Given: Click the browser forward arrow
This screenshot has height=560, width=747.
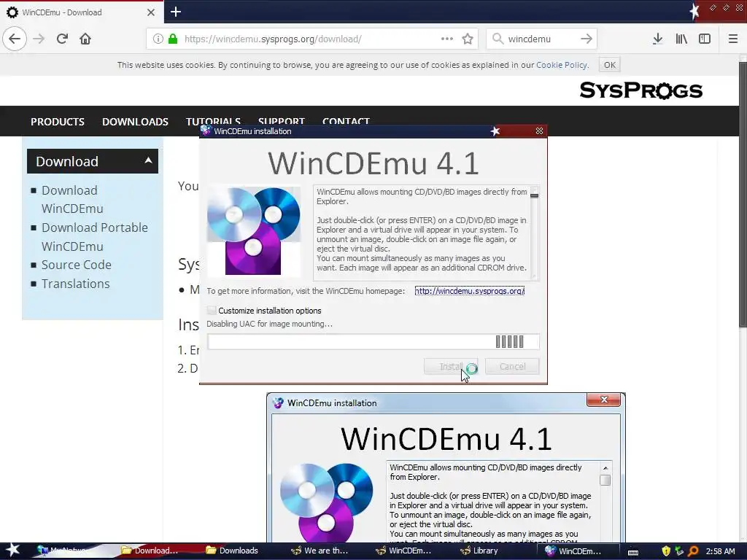Looking at the screenshot, I should click(x=39, y=39).
